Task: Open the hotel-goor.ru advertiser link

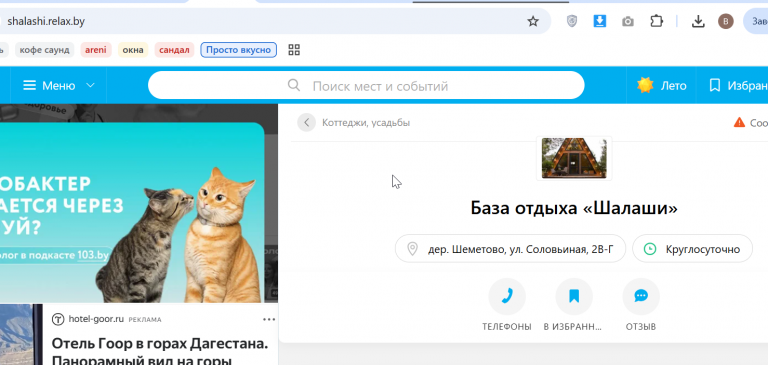Action: coord(96,319)
